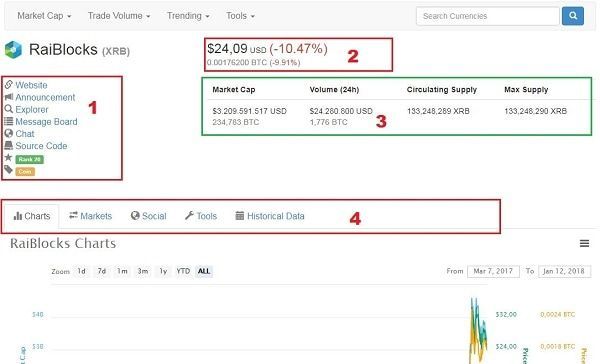Image resolution: width=600 pixels, height=364 pixels.
Task: Click the From date field
Action: pyautogui.click(x=493, y=271)
